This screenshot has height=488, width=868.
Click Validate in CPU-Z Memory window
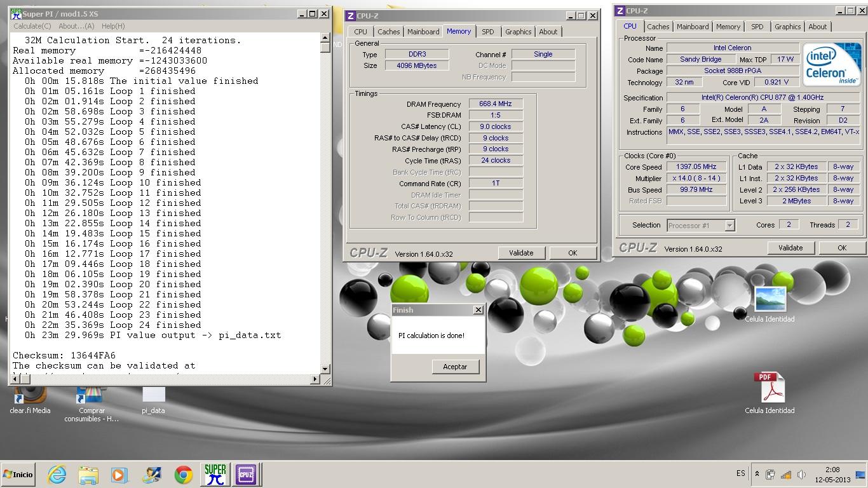(521, 253)
